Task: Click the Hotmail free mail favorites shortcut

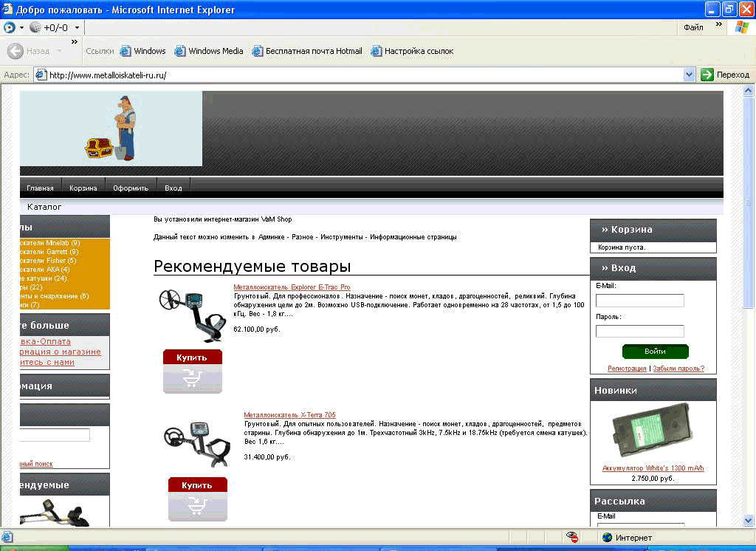Action: pyautogui.click(x=307, y=51)
